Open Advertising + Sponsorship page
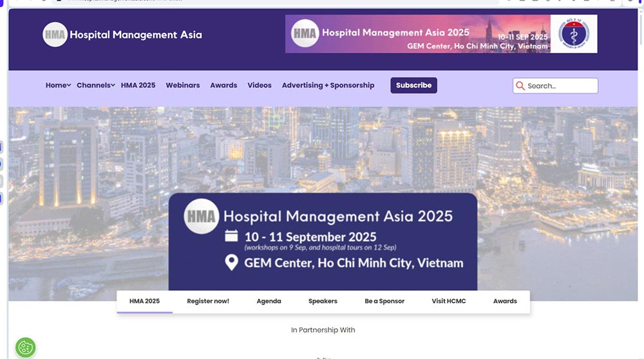644x359 pixels. [328, 86]
